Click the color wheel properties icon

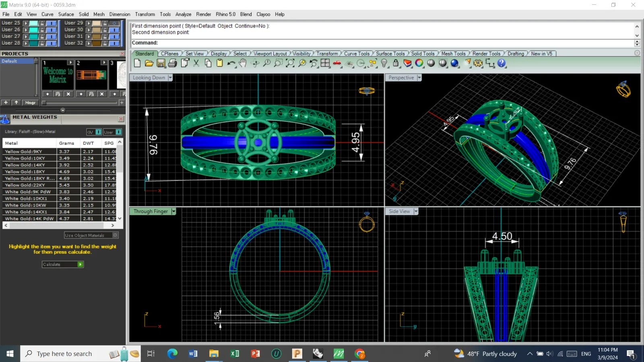coord(419,63)
